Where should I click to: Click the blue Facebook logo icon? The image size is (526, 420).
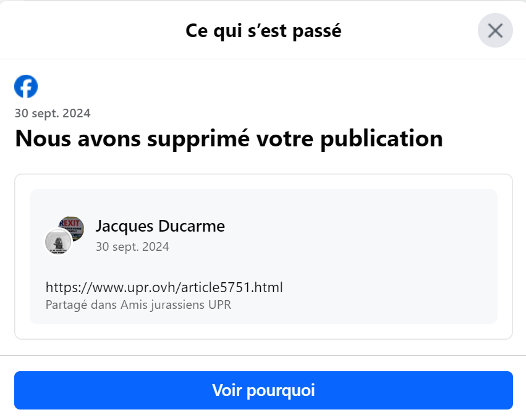pos(26,86)
